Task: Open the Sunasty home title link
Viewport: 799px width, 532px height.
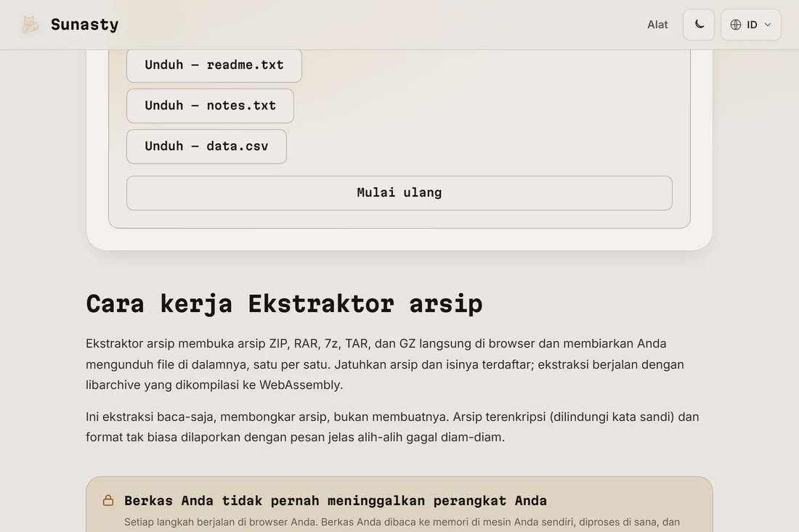Action: coord(84,25)
